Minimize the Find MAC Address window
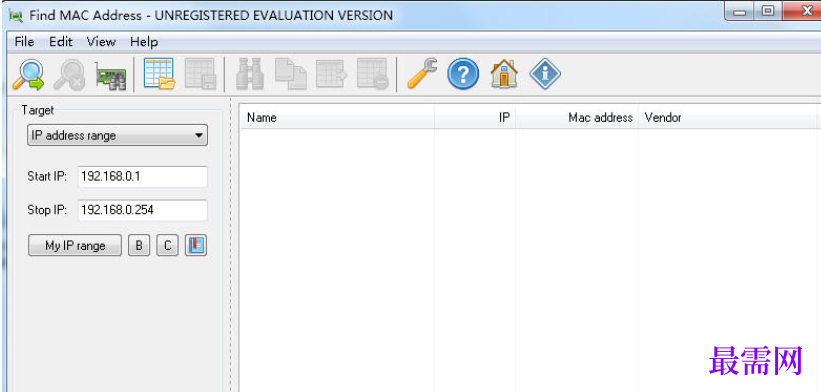 pos(740,12)
